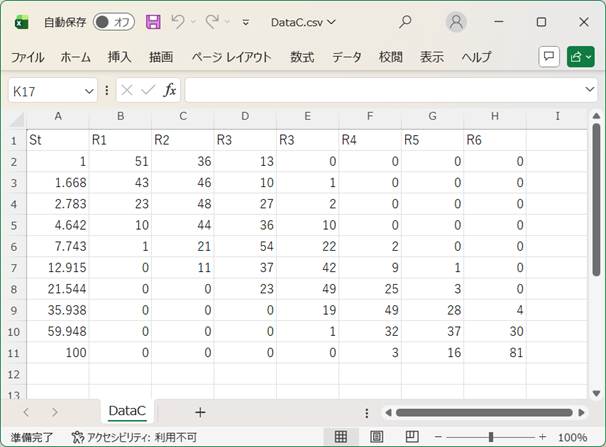The height and width of the screenshot is (447, 606).
Task: Toggle the AutoSave switch
Action: (x=114, y=22)
